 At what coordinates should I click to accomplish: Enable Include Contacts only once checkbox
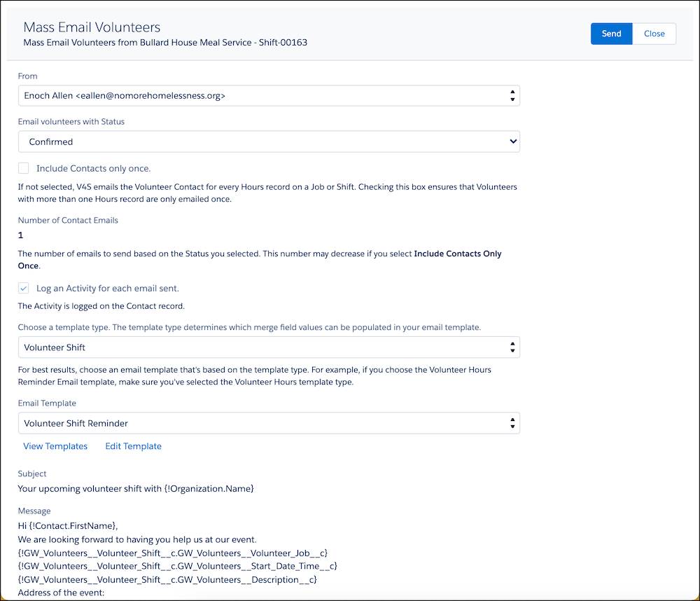[x=24, y=168]
